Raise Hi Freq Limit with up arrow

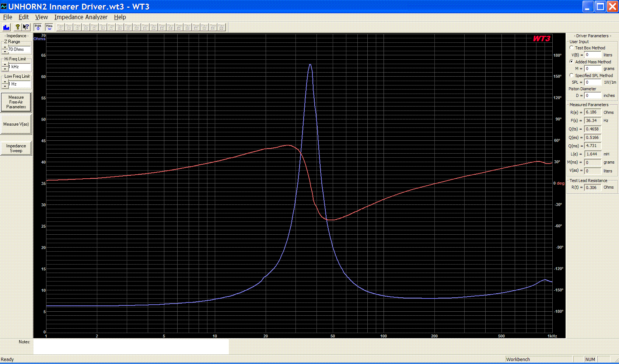(5, 65)
